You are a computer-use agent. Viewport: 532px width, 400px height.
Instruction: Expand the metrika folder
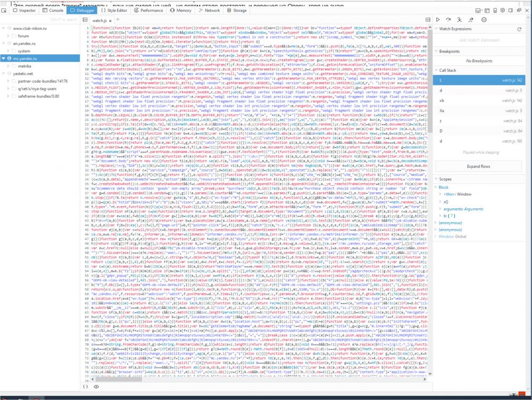click(x=8, y=66)
